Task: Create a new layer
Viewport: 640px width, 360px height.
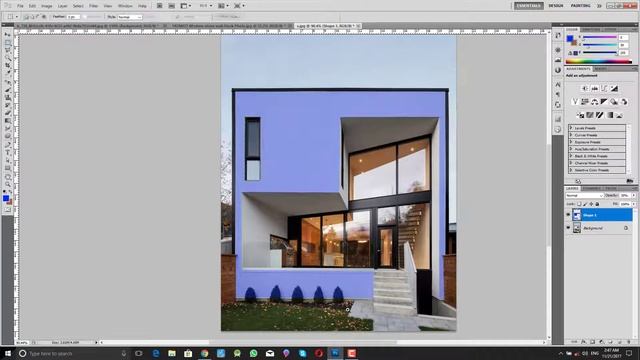Action: [619, 342]
